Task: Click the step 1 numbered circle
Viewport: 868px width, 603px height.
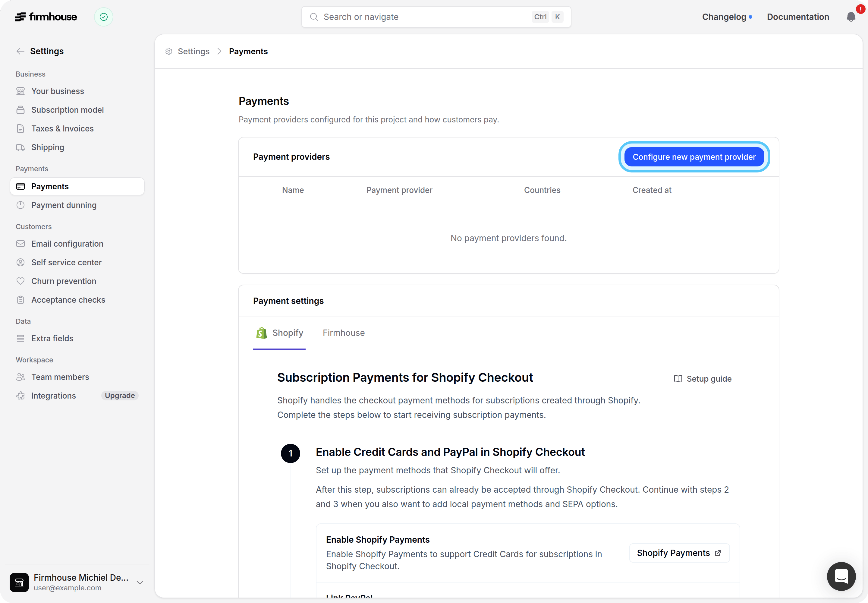Action: coord(291,453)
